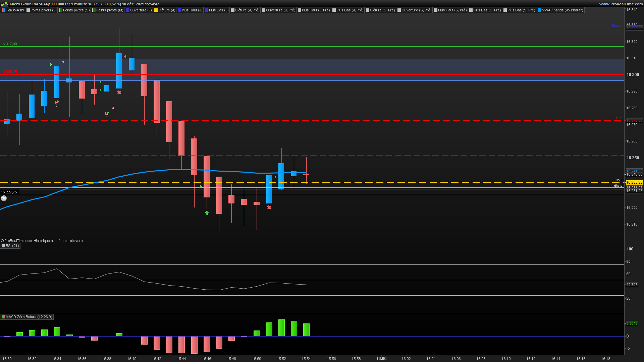Screen dimensions: 644x362
Task: Click the 16 227,75 price label box
Action: 9,192
